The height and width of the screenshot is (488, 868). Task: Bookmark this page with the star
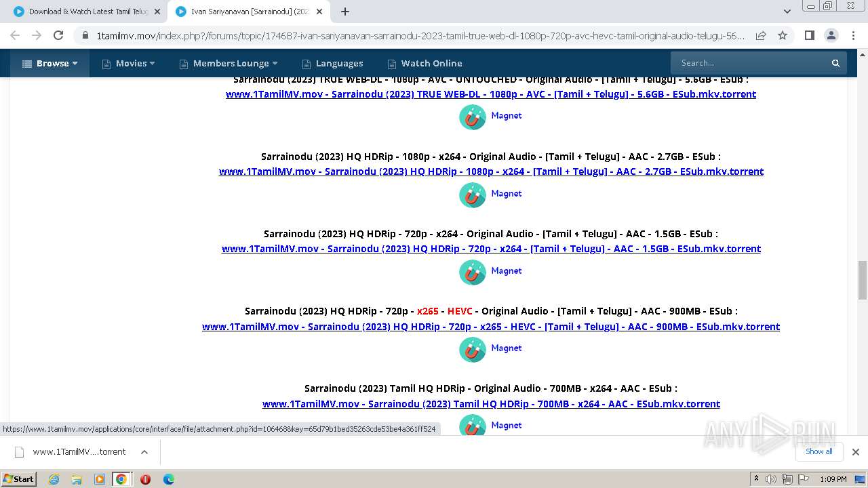tap(783, 35)
